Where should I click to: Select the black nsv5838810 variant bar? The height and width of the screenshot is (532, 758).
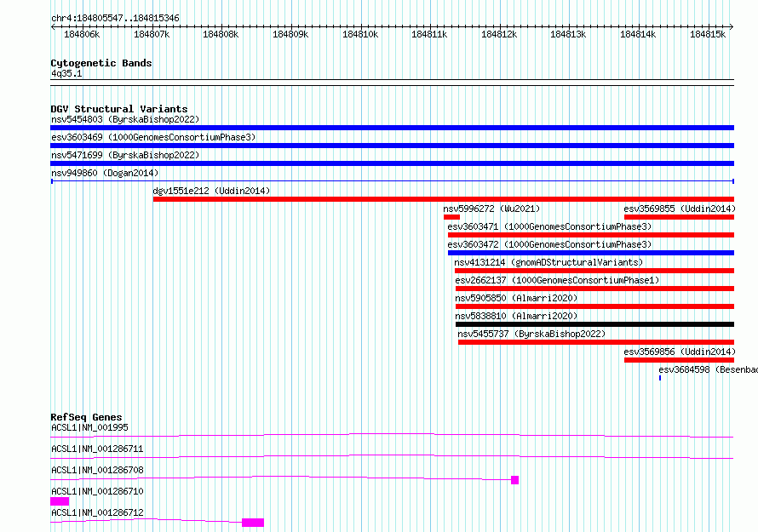pyautogui.click(x=594, y=324)
